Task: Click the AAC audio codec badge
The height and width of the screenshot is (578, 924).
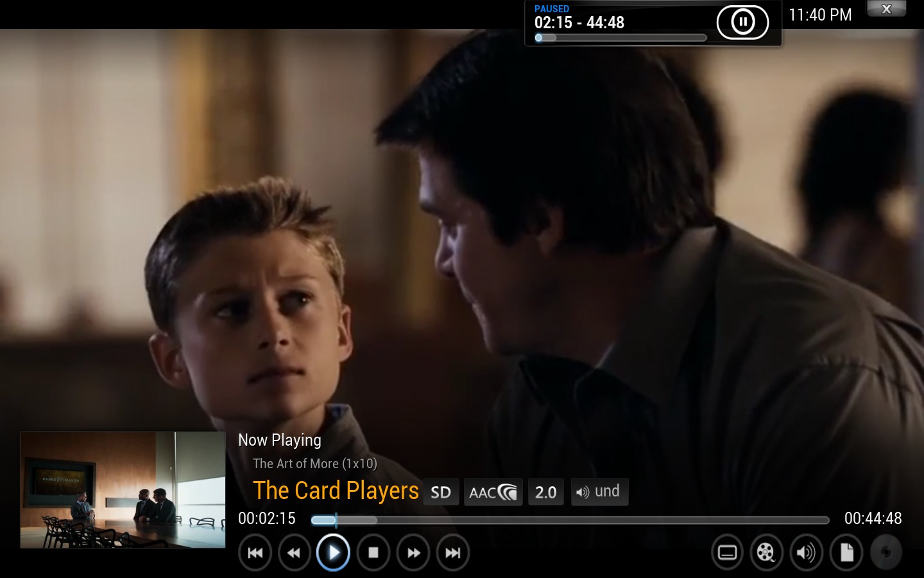Action: click(493, 493)
